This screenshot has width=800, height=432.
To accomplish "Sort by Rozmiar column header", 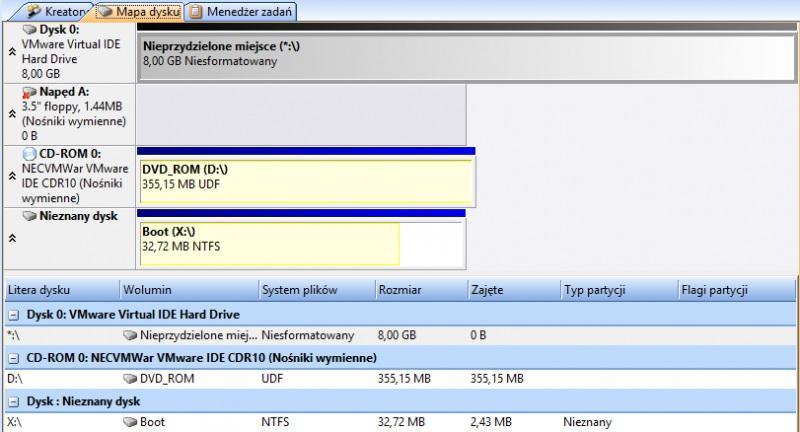I will [x=421, y=290].
